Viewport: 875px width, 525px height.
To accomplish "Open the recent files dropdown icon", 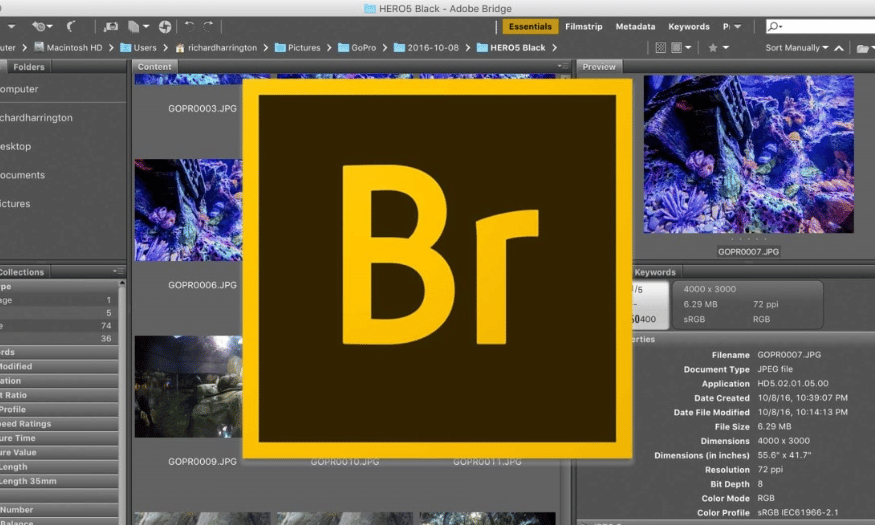I will click(42, 26).
